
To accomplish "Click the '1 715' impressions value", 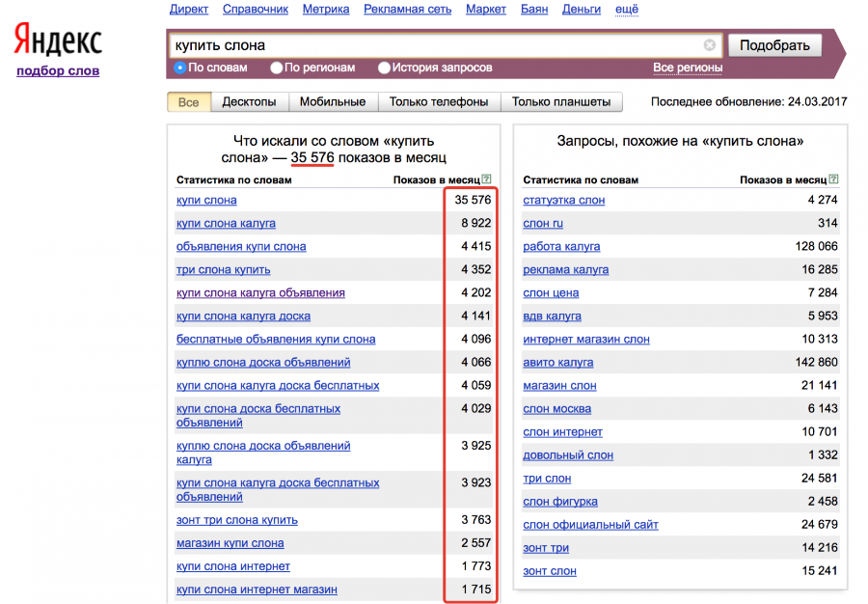I will pyautogui.click(x=476, y=590).
